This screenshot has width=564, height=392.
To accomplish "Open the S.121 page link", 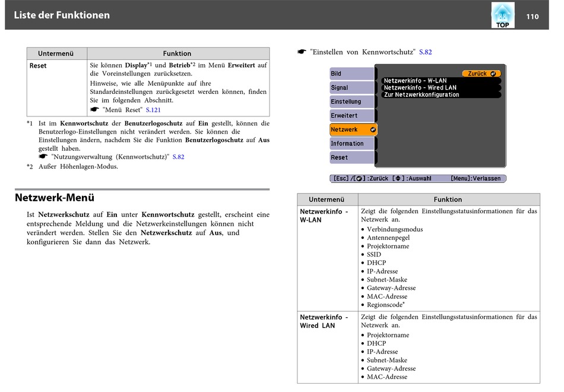I will 153,110.
